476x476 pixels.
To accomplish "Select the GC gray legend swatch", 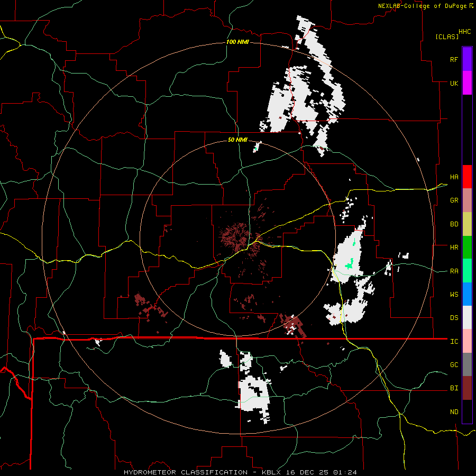I will (467, 364).
